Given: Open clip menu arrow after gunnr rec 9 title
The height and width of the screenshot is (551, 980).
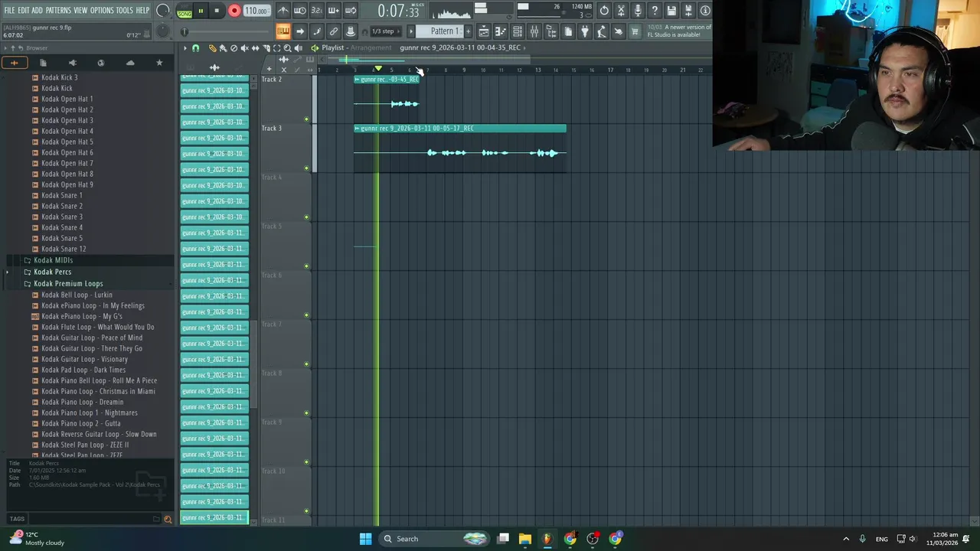Looking at the screenshot, I should (524, 47).
